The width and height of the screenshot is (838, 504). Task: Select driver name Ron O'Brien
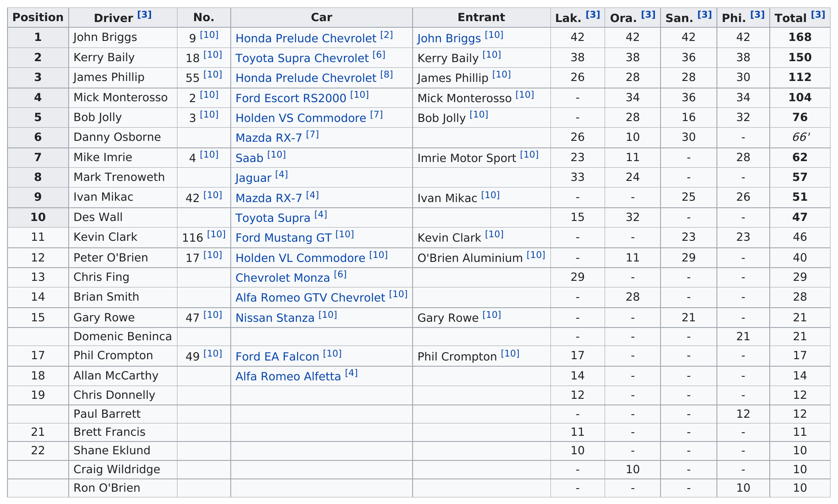[x=107, y=488]
